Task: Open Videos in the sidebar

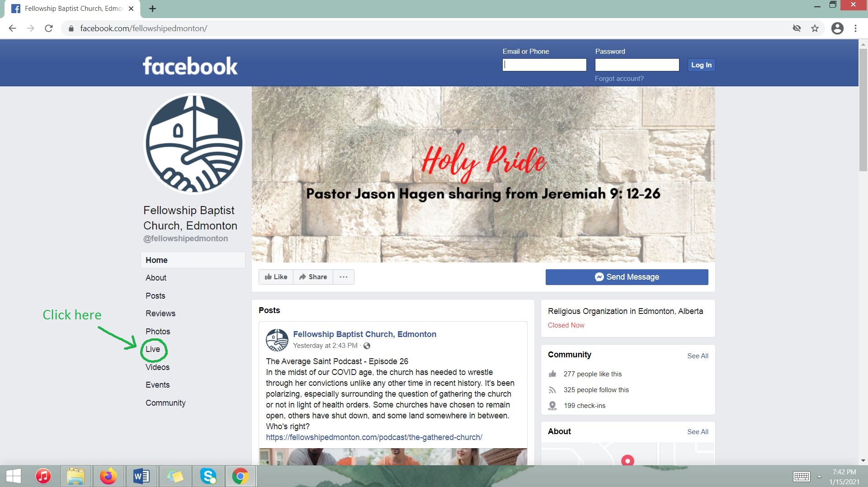Action: point(157,367)
